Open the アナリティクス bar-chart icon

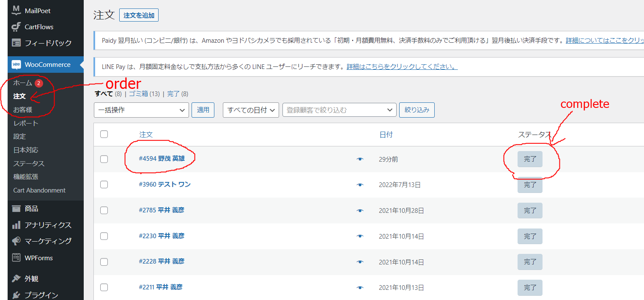[16, 225]
